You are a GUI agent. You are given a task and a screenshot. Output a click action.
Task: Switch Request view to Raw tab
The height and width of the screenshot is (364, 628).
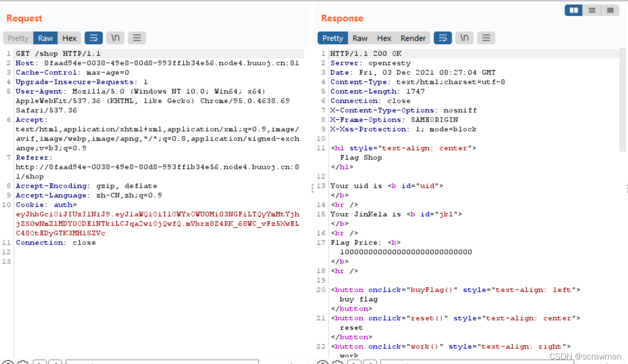coord(45,38)
